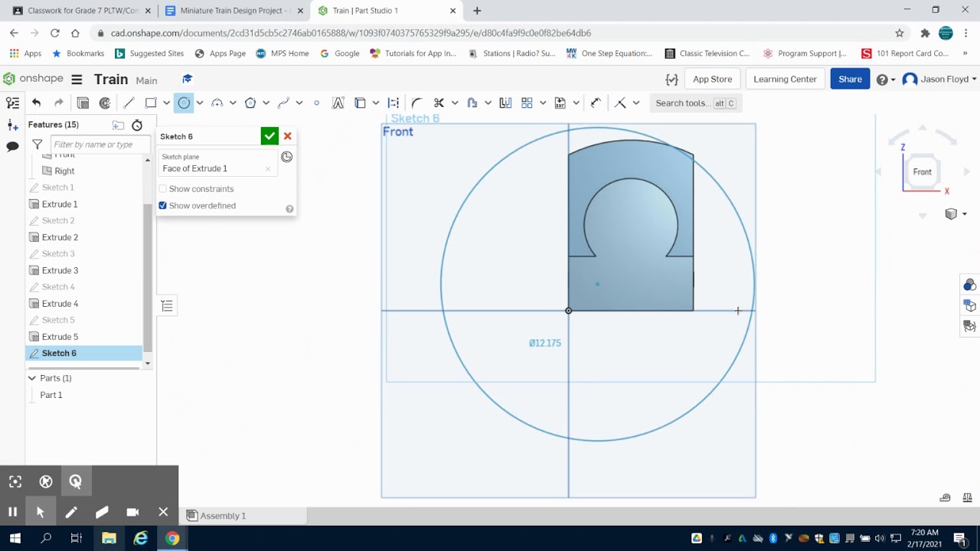980x551 pixels.
Task: Open Chrome from the Windows taskbar
Action: tap(172, 539)
